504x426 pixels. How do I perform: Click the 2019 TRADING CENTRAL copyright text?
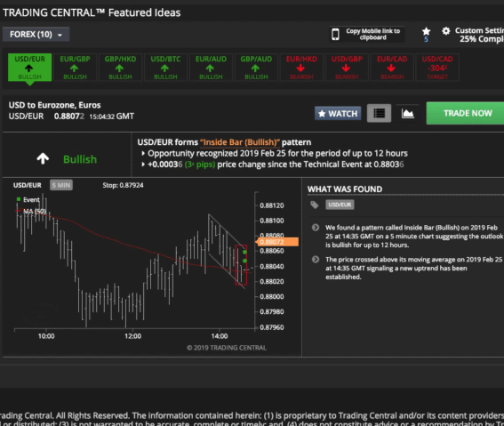pyautogui.click(x=227, y=348)
